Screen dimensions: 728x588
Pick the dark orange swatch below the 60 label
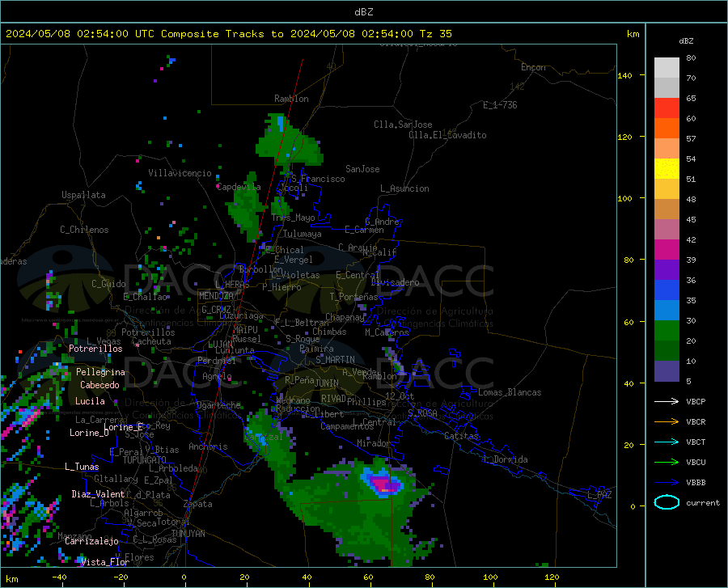[x=667, y=129]
